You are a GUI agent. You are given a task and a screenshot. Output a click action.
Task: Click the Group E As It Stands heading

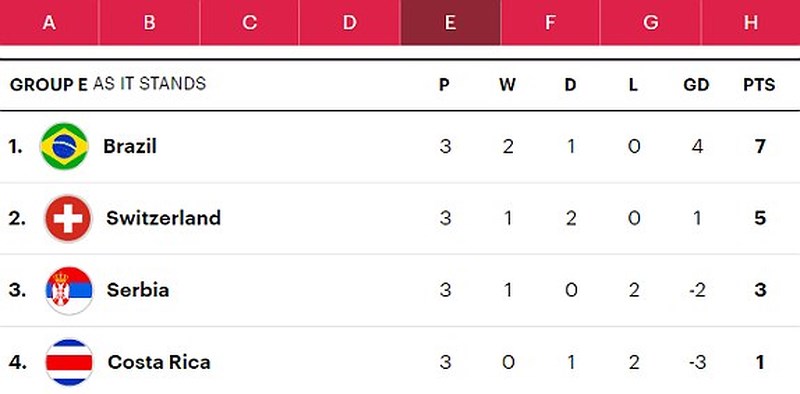point(108,84)
